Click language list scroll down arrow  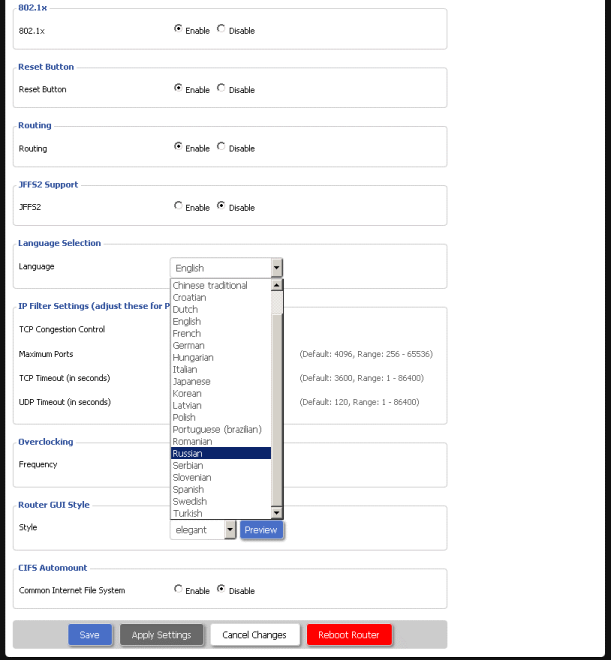276,513
